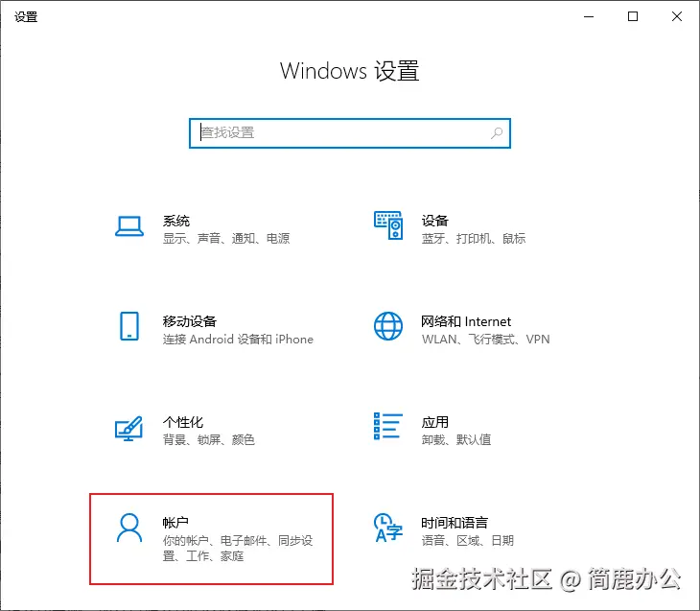Close the 设置 window

(677, 16)
